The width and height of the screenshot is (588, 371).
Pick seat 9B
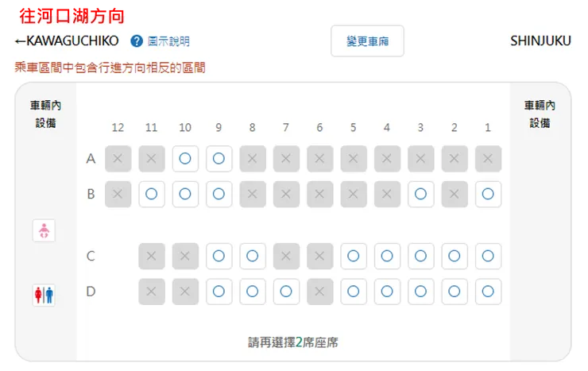[219, 194]
